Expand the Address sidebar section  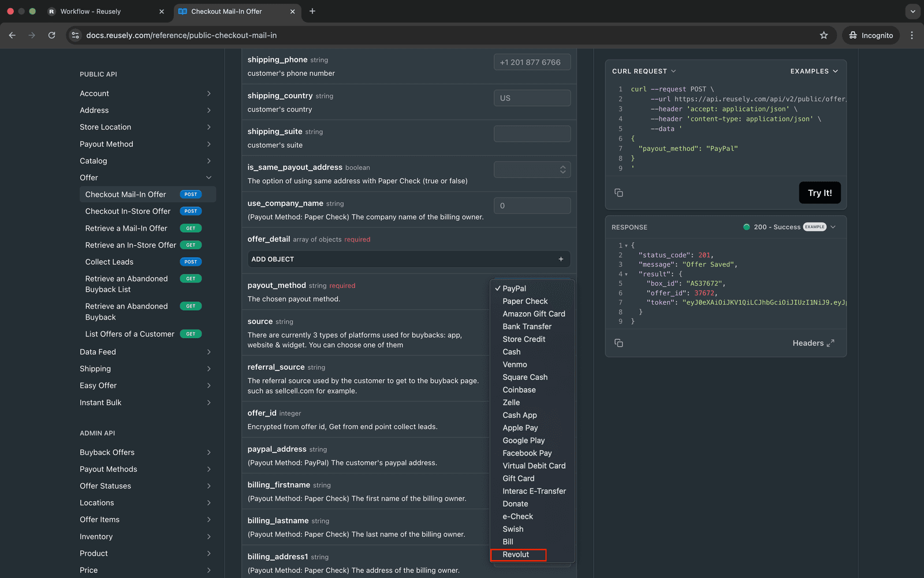click(147, 110)
